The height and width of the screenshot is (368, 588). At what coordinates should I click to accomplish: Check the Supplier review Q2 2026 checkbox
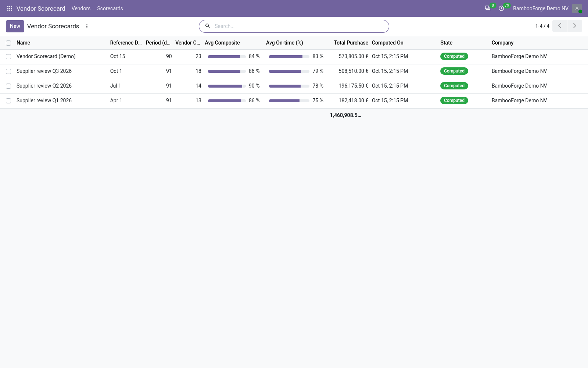pyautogui.click(x=8, y=86)
